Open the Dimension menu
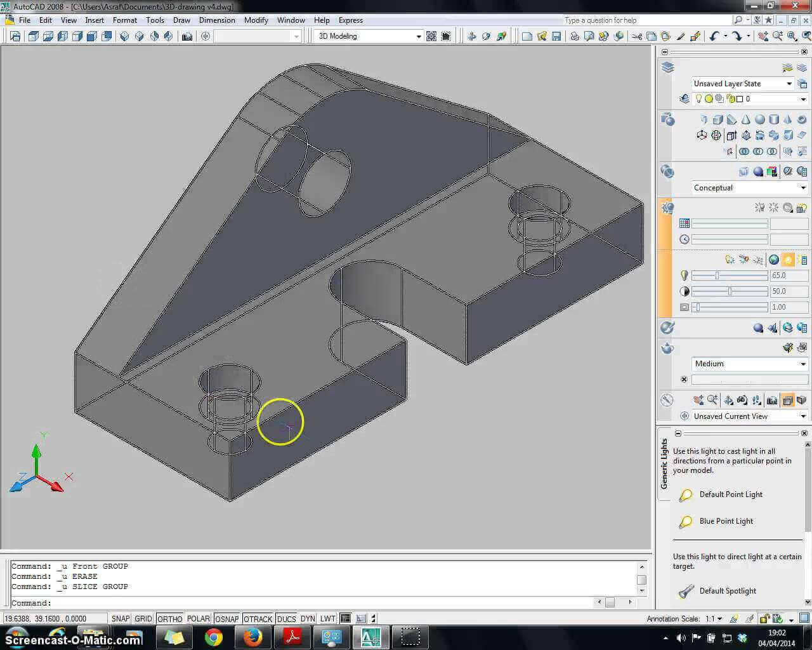The height and width of the screenshot is (650, 812). [x=217, y=20]
